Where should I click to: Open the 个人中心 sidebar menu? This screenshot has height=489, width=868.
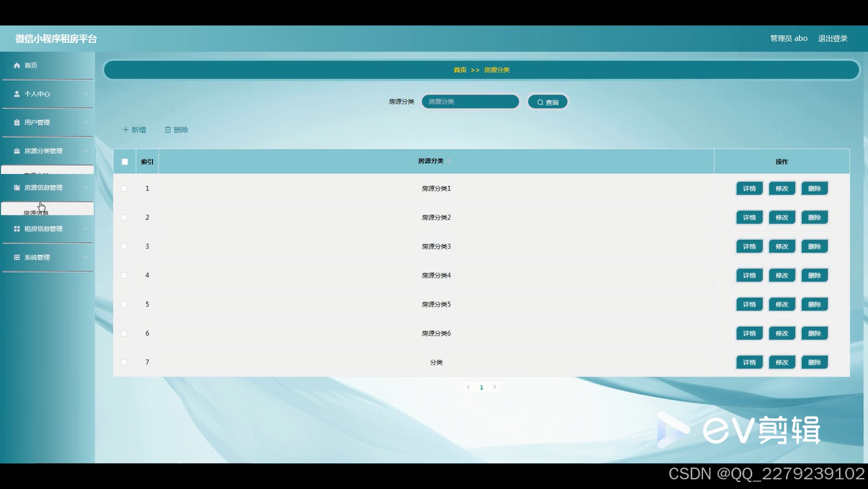click(x=48, y=94)
